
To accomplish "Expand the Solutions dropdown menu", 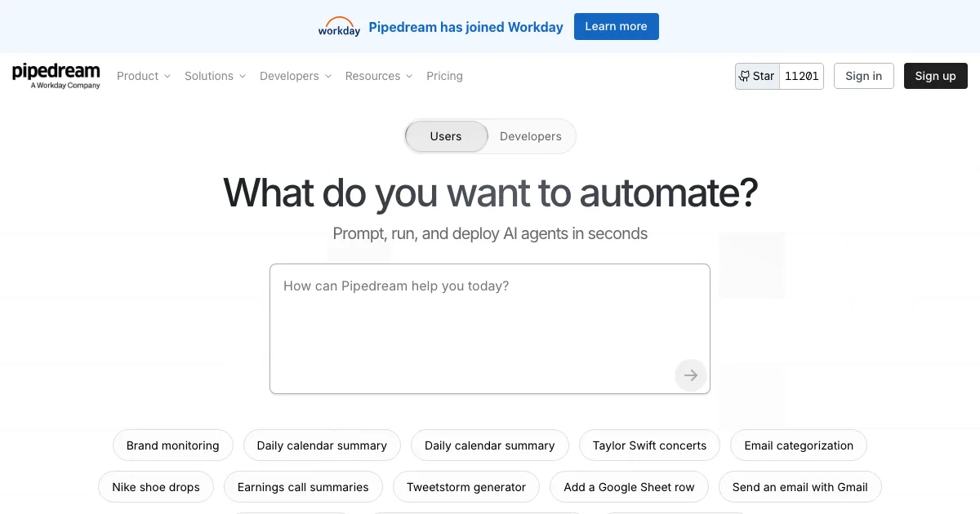I will [x=215, y=76].
